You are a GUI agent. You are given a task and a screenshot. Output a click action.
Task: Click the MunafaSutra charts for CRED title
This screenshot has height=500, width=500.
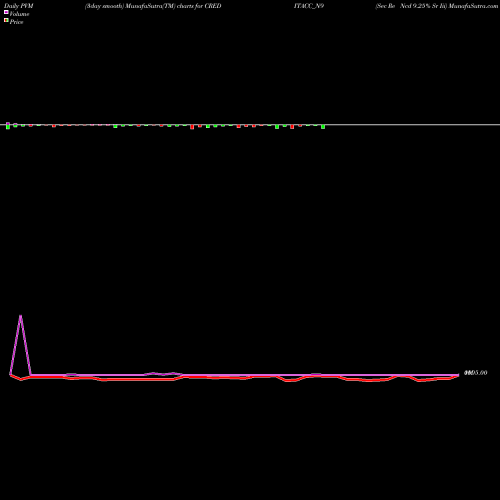[x=153, y=6]
